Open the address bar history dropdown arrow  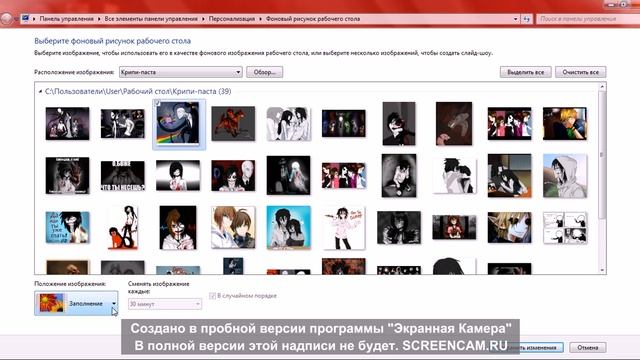515,19
